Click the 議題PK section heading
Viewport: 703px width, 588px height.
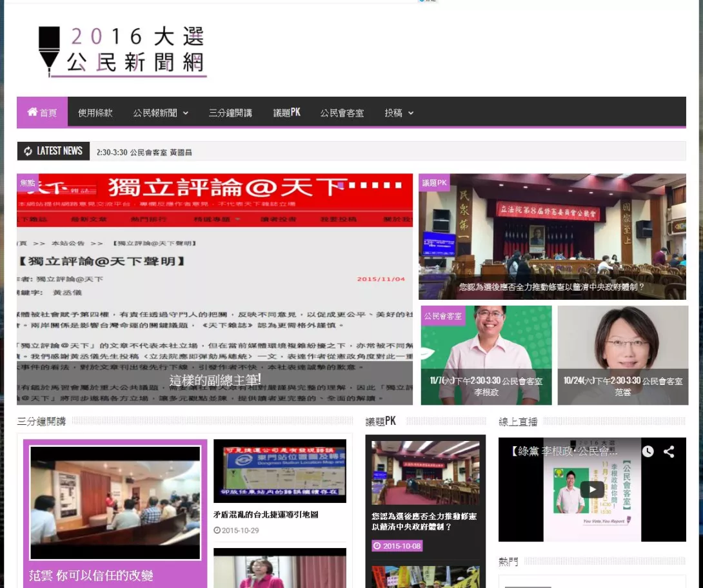[381, 421]
